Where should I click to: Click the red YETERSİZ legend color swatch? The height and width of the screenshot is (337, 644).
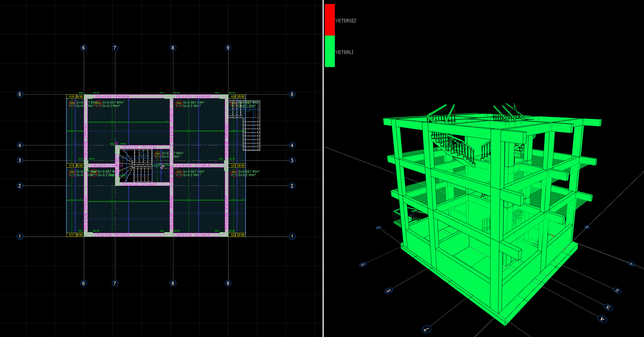click(330, 19)
